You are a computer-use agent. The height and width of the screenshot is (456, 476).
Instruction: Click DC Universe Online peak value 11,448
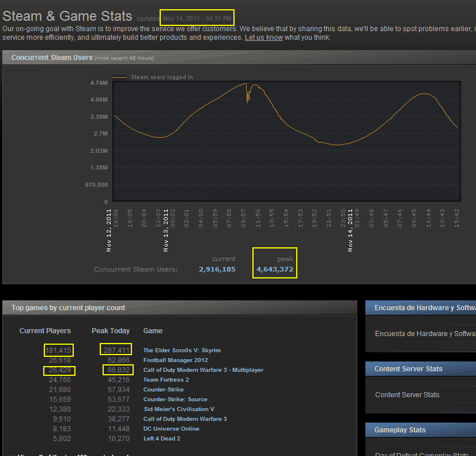pos(119,429)
